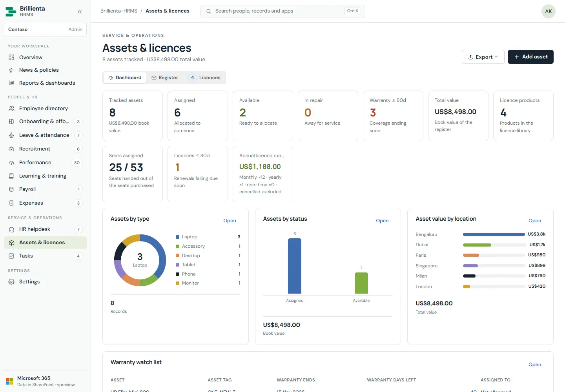Viewport: 565px width, 392px height.
Task: Open the Warranty watch list
Action: (535, 365)
